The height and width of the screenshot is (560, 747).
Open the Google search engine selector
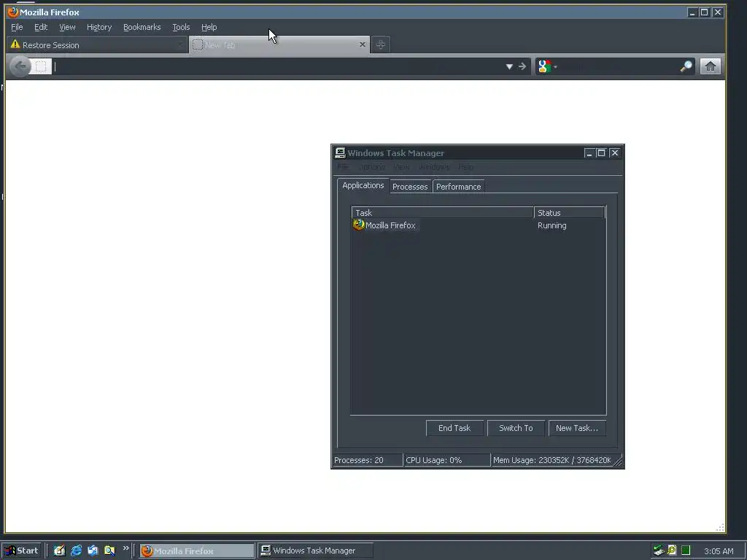[547, 66]
